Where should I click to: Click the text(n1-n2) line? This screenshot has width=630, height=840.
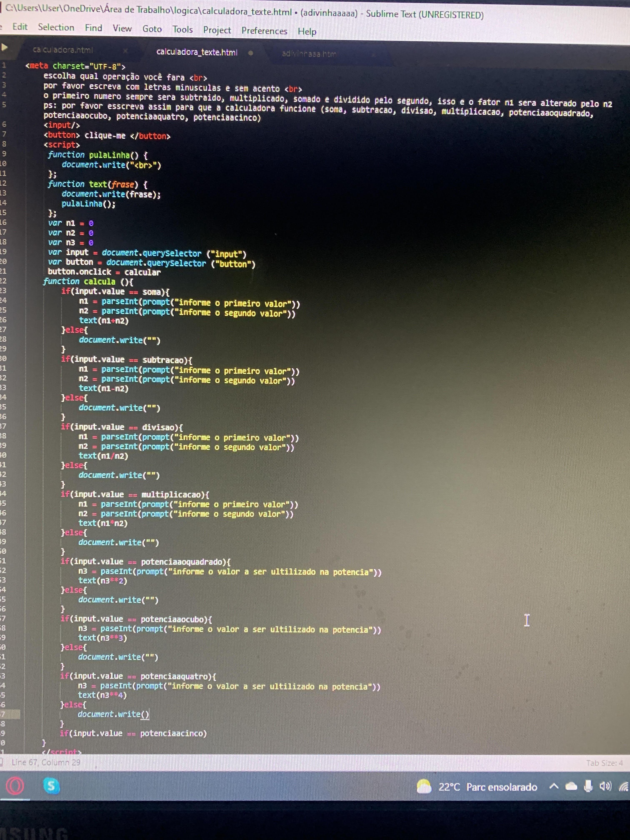(104, 388)
